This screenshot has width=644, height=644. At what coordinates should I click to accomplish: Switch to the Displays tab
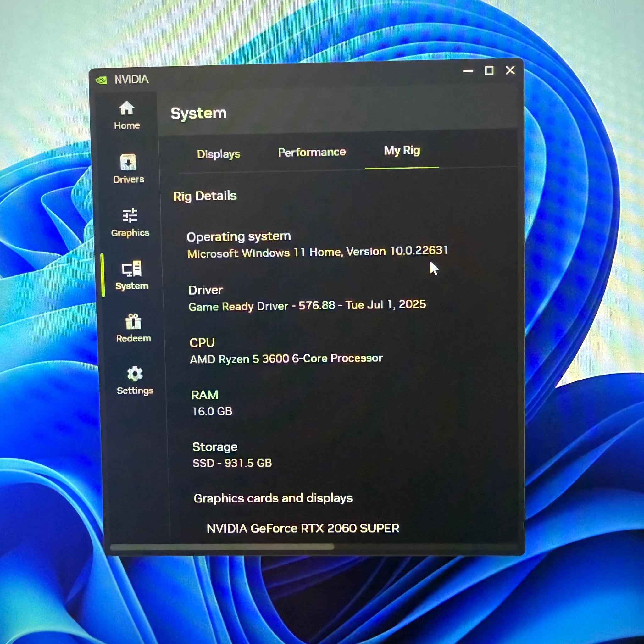click(218, 154)
